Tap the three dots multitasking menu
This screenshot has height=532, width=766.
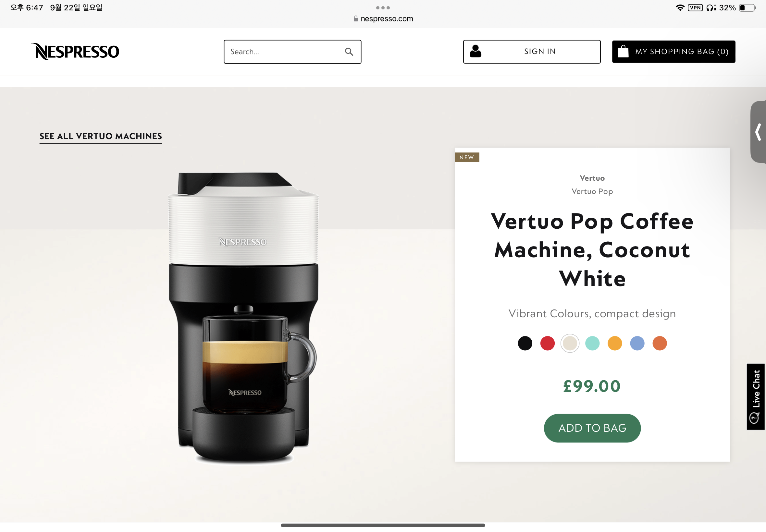[x=383, y=8]
